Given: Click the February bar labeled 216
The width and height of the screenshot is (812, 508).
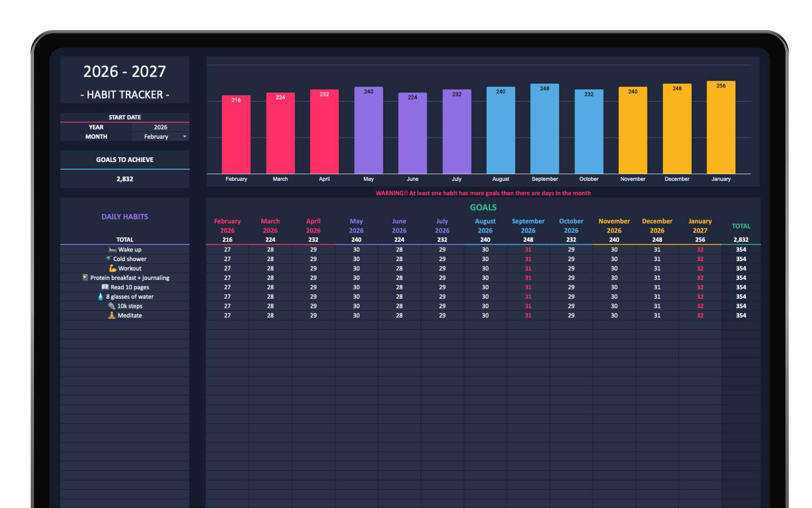Looking at the screenshot, I should (236, 135).
